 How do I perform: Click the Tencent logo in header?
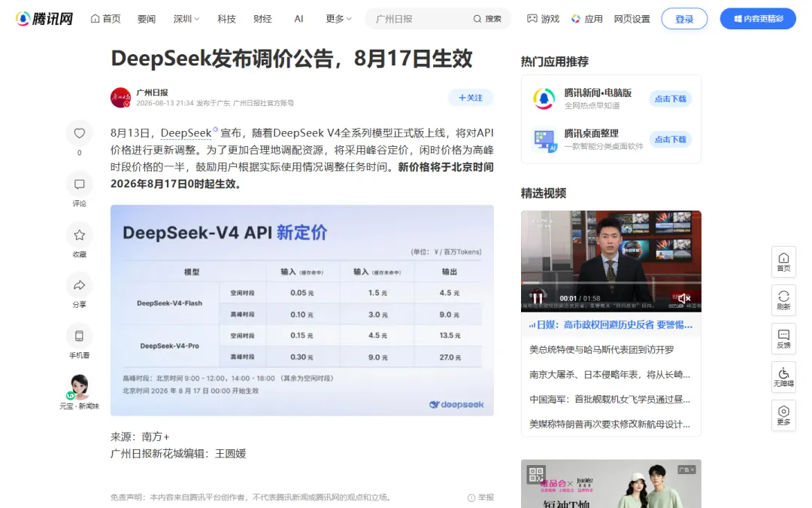coord(44,19)
